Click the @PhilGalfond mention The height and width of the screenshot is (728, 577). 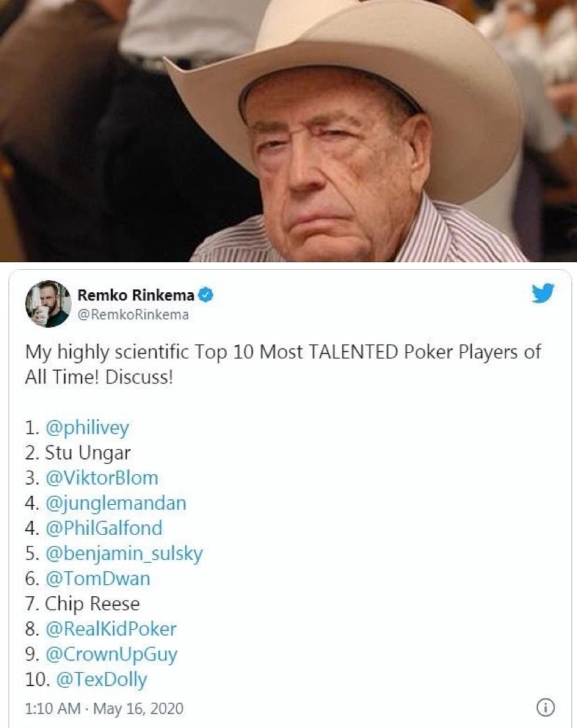[104, 529]
